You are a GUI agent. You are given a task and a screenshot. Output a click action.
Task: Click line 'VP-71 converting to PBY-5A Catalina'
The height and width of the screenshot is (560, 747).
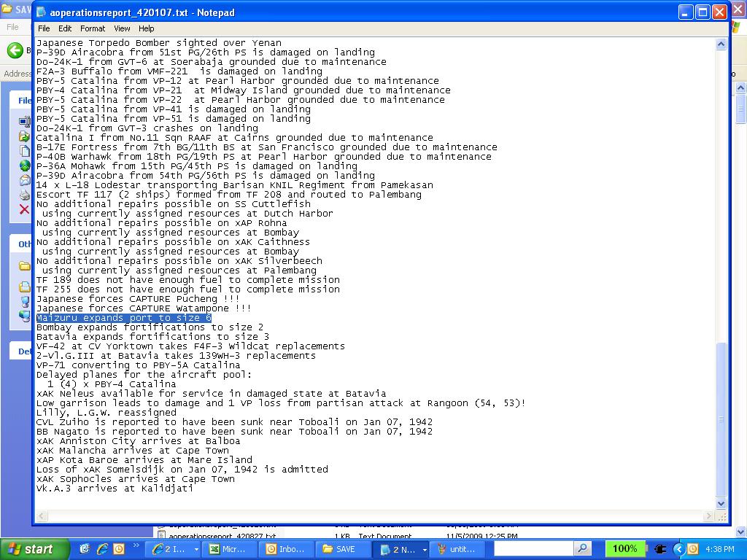pos(138,365)
